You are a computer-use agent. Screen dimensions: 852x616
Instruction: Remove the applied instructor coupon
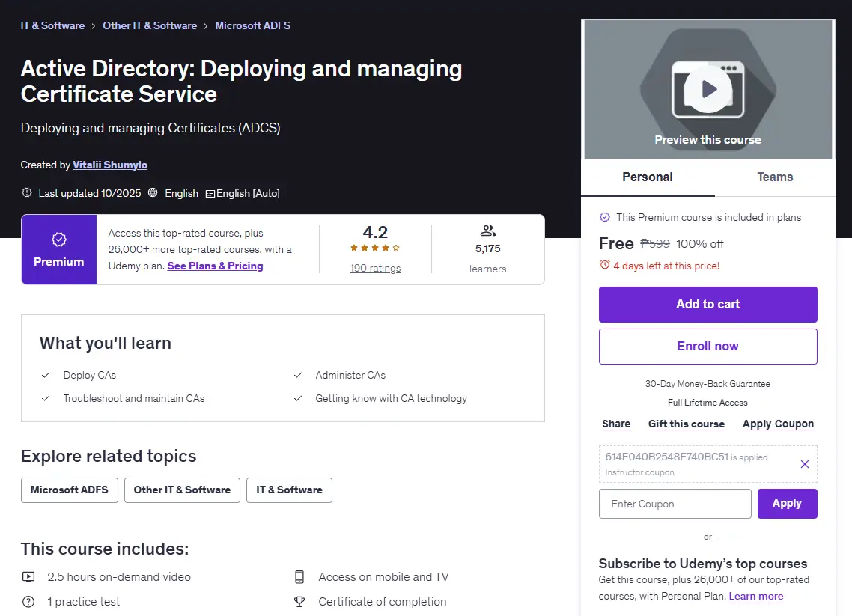click(804, 464)
